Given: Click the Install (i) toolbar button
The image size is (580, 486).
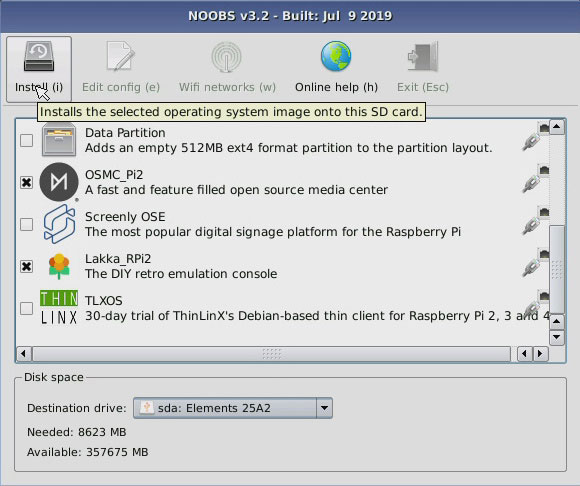Looking at the screenshot, I should click(39, 69).
